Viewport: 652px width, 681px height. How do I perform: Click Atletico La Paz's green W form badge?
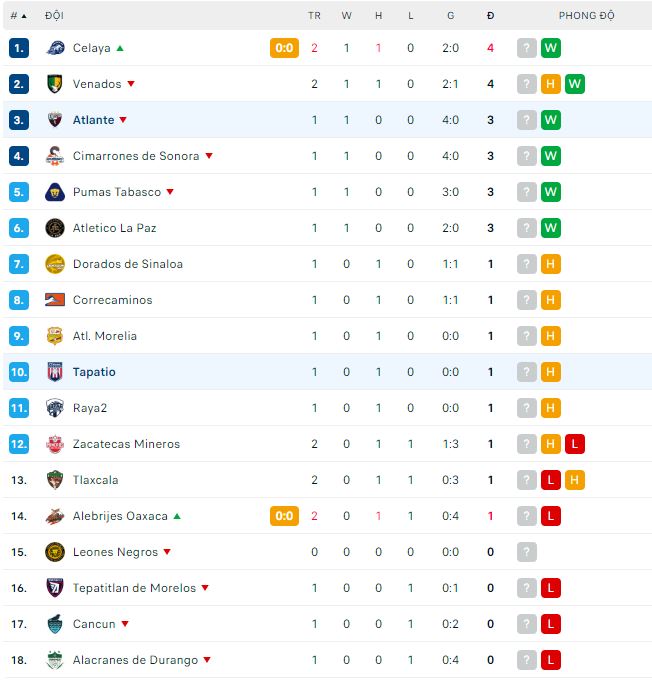(x=550, y=228)
